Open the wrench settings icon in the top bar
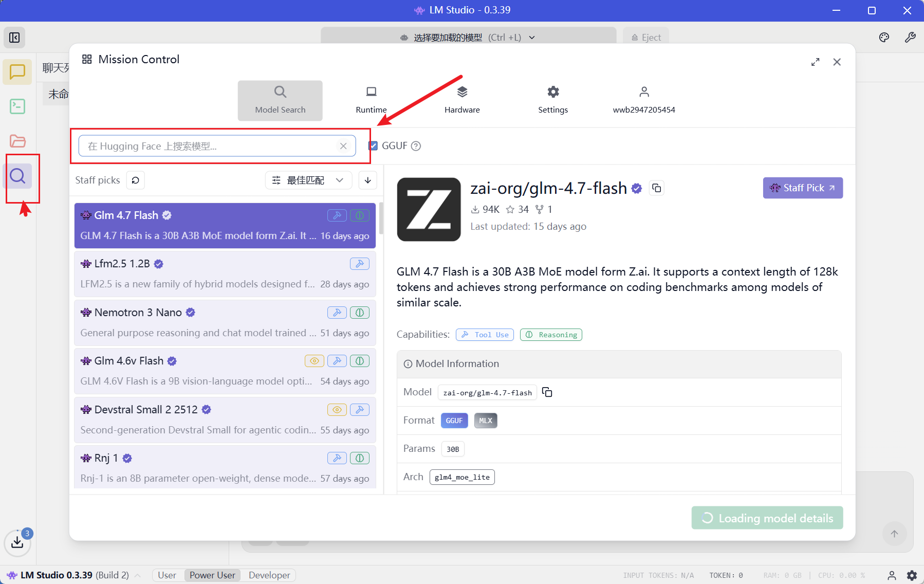 click(910, 37)
